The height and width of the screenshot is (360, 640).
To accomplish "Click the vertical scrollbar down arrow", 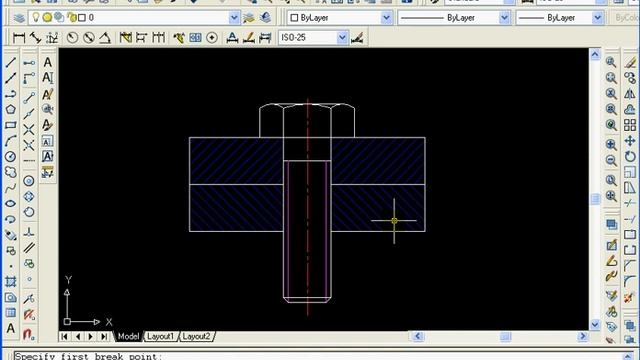I will (595, 325).
